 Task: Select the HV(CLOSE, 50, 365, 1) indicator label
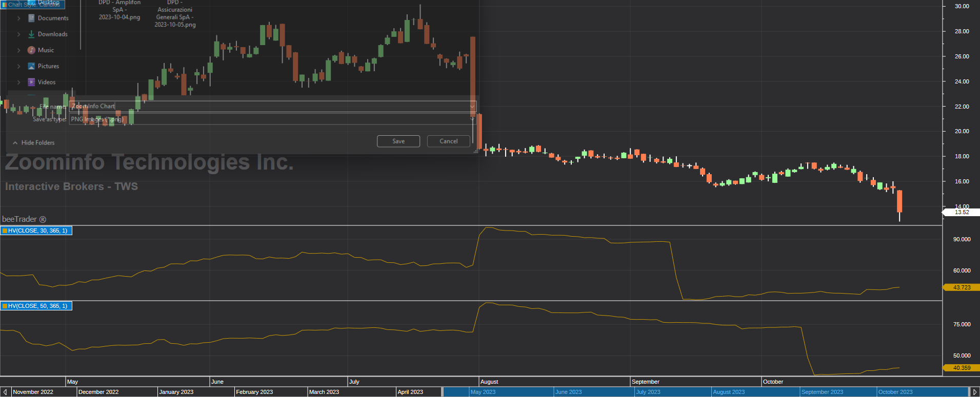pos(36,306)
